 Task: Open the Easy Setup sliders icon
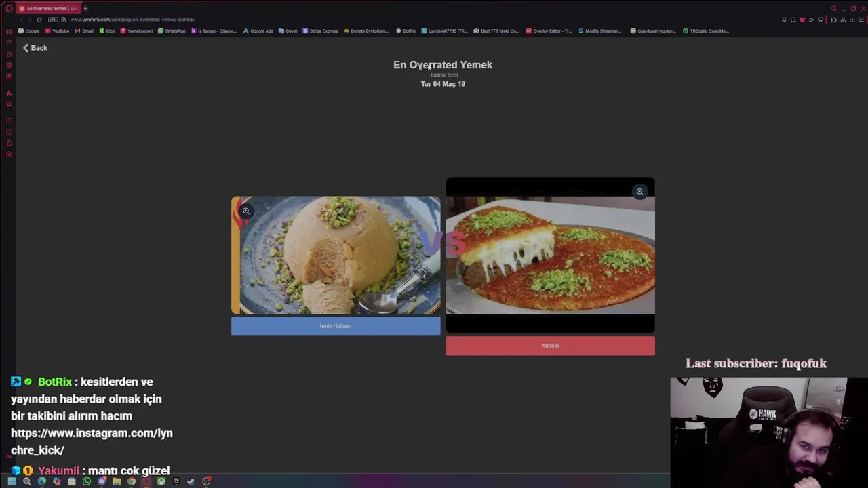[x=861, y=20]
